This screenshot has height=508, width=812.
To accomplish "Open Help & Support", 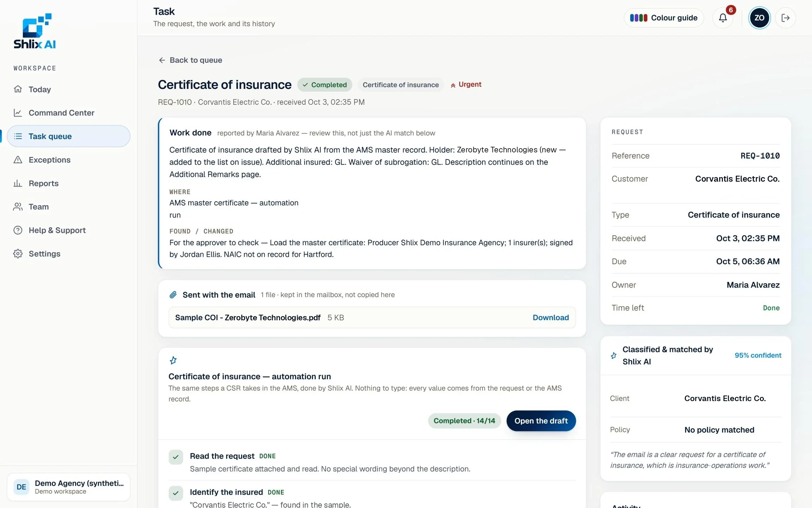I will (x=68, y=230).
